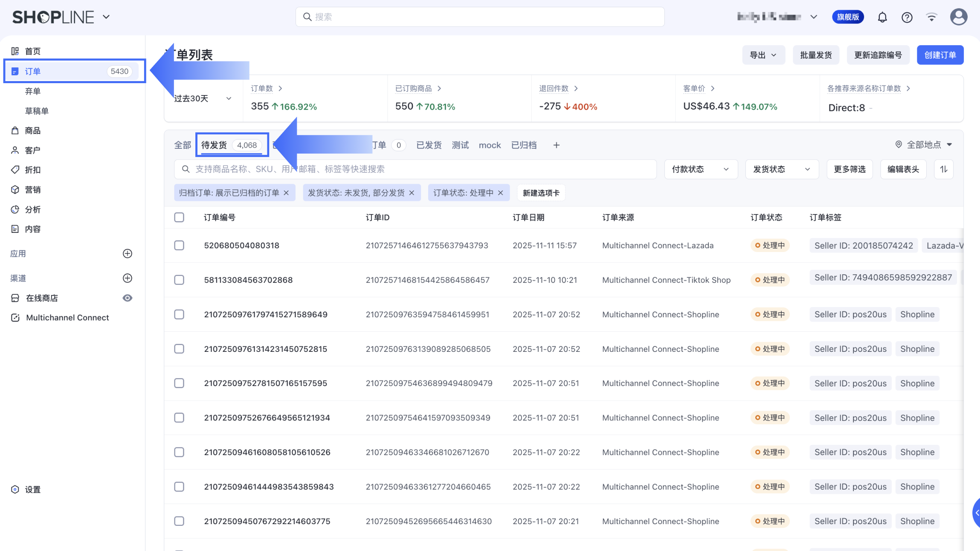This screenshot has height=551, width=980.
Task: Expand the payment status dropdown
Action: point(700,169)
